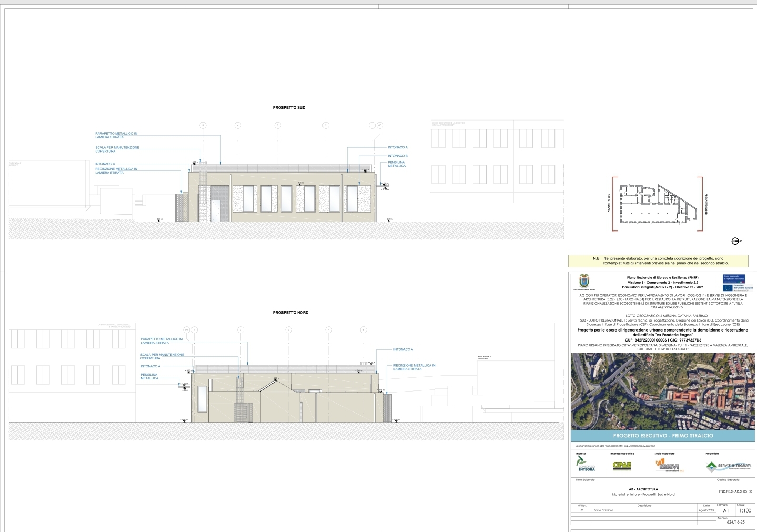Click grid bubble 00 in Prospetto Nord
Image resolution: width=757 pixels, height=532 pixels.
click(x=186, y=330)
